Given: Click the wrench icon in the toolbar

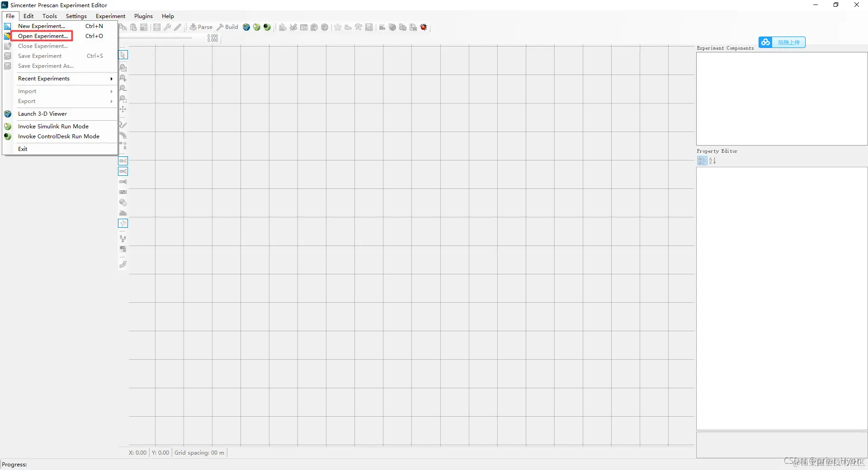Looking at the screenshot, I should tap(167, 27).
